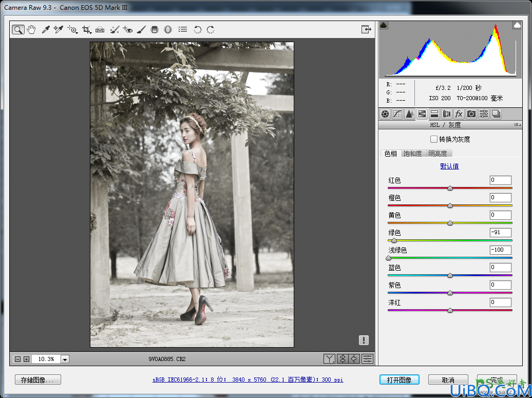Screen dimensions: 532x398
Task: Select the Zoom tool
Action: (18, 29)
